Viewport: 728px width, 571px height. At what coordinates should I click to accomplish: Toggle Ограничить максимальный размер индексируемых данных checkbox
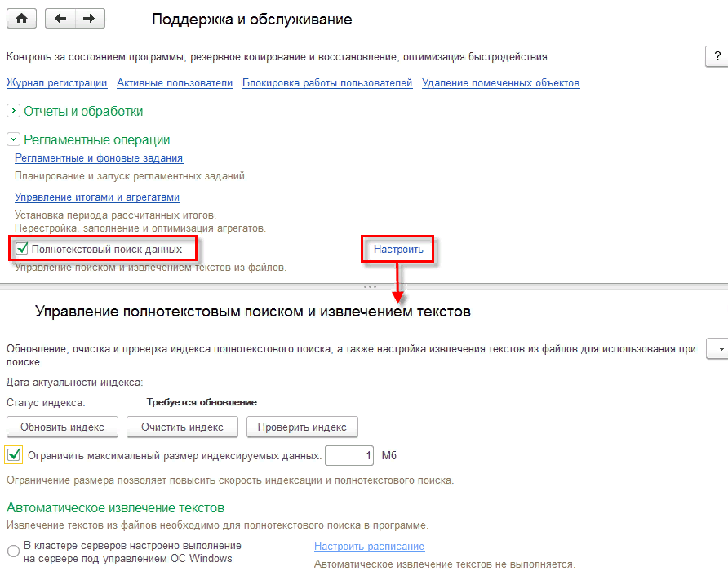(x=14, y=454)
